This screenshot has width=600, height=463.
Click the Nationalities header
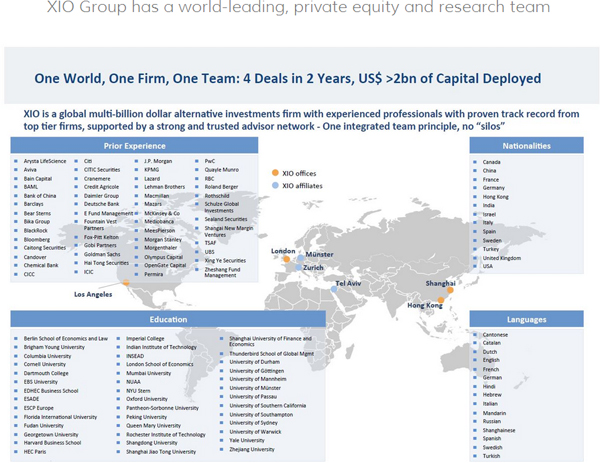tap(527, 146)
